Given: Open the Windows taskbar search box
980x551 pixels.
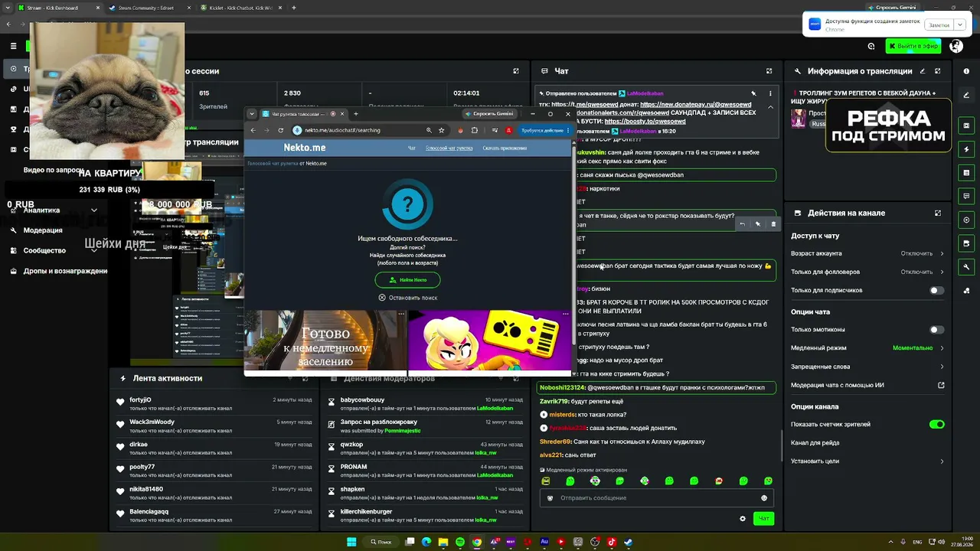Looking at the screenshot, I should click(381, 542).
